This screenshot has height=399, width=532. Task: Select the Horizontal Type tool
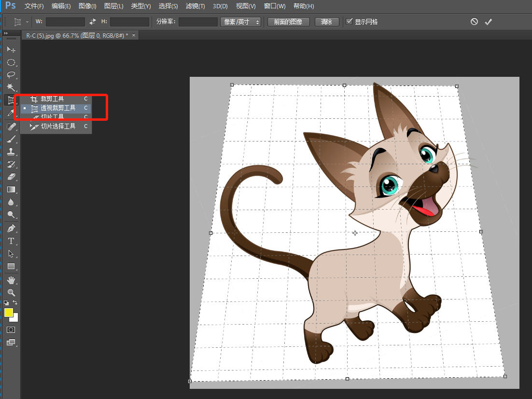[x=11, y=241]
